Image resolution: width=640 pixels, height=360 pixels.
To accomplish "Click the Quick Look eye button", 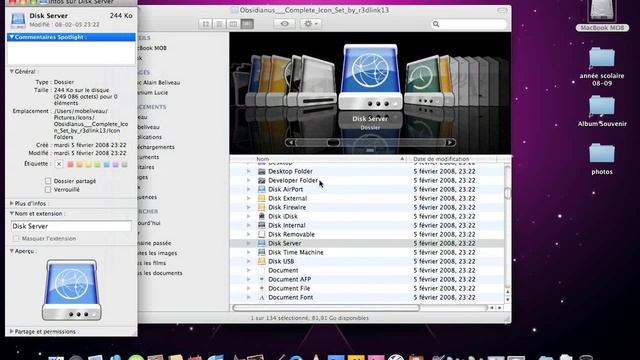I will (x=284, y=24).
